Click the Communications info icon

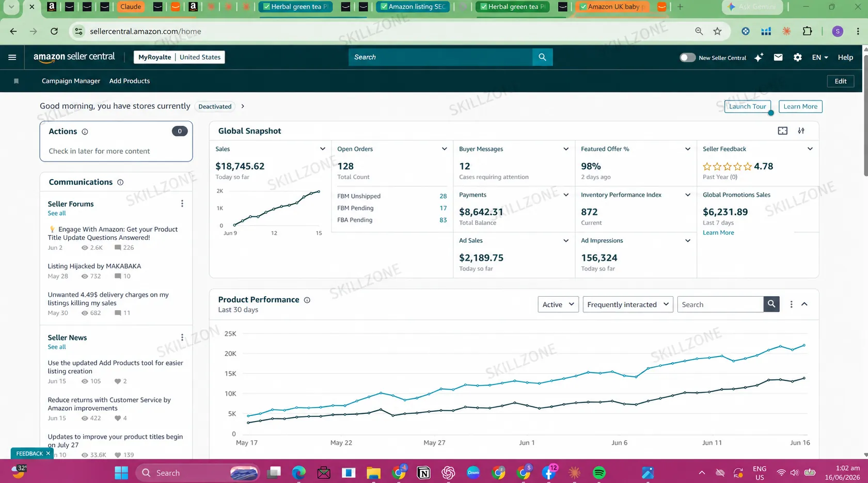click(x=120, y=182)
